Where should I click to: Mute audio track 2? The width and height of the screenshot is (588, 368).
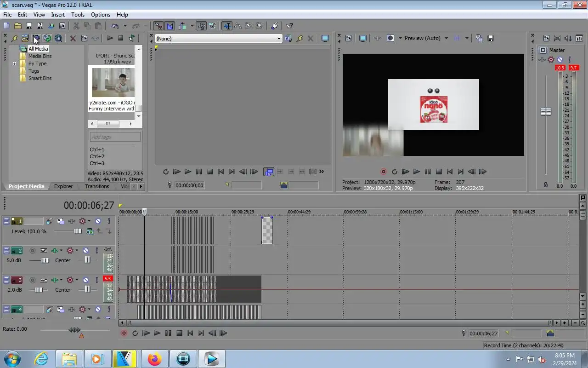pos(85,251)
